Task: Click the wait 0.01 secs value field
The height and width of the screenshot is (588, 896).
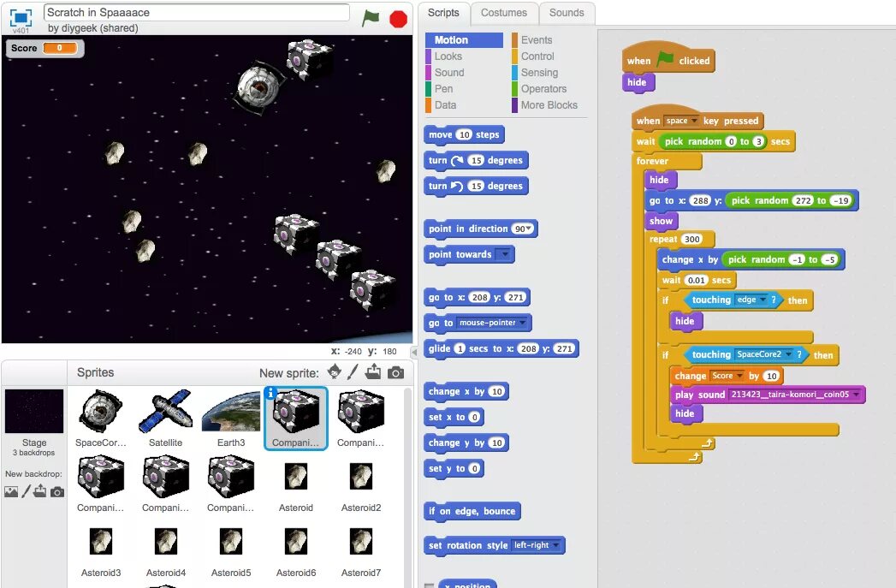Action: (697, 280)
